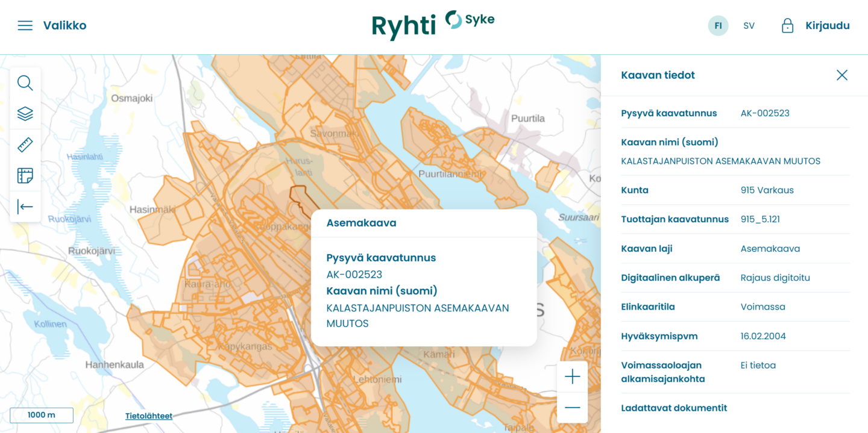
Task: Click the 915 Varkaus municipality value
Action: tap(767, 190)
